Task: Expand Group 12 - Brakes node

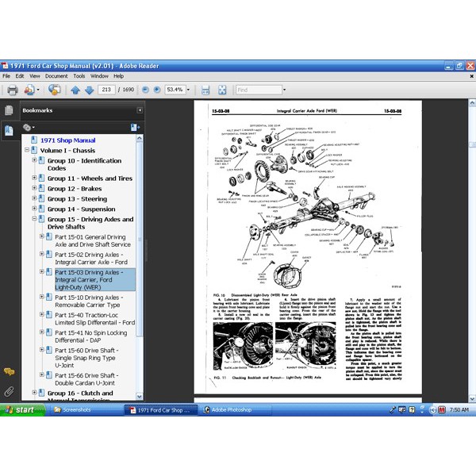Action: 34,188
